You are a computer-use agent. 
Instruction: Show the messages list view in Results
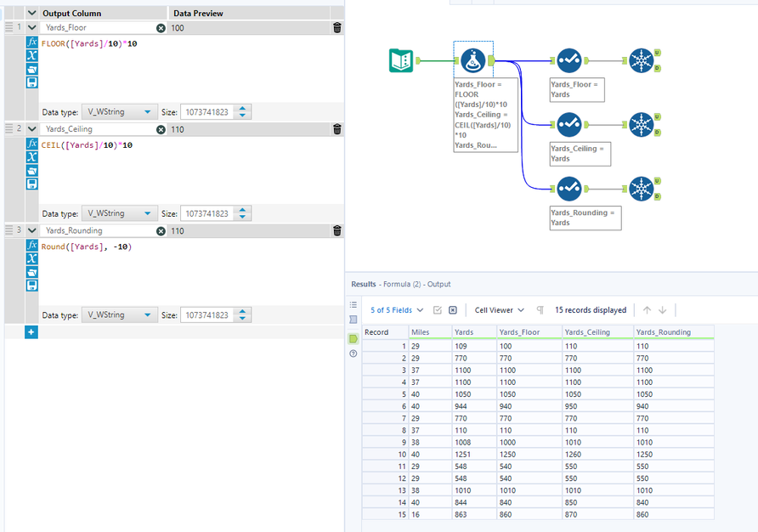(354, 305)
